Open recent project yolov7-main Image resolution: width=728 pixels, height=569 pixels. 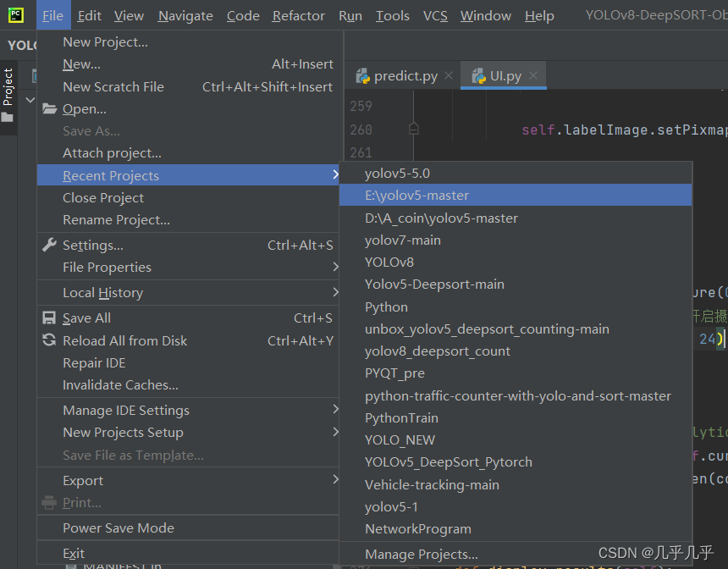pos(516,240)
